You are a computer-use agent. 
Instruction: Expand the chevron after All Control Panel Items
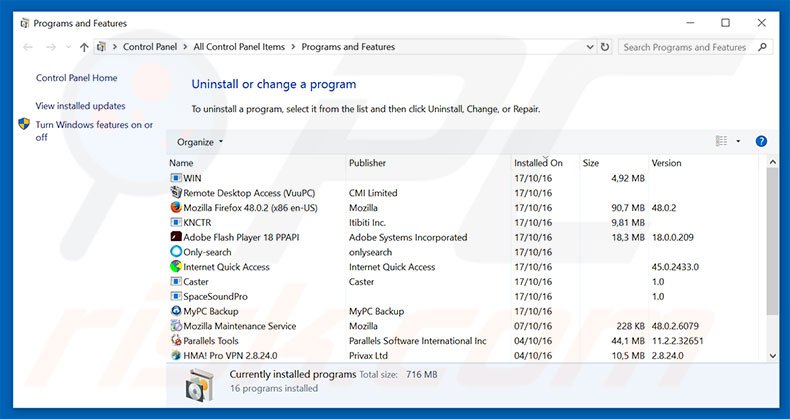pyautogui.click(x=293, y=47)
